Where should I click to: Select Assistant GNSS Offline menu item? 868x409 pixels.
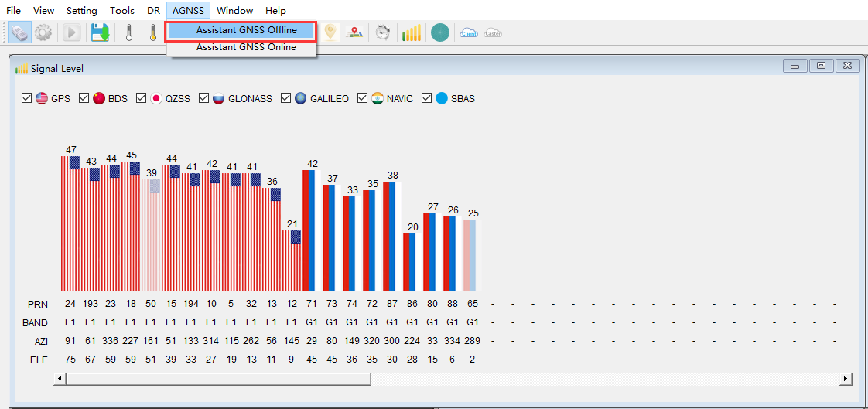246,30
